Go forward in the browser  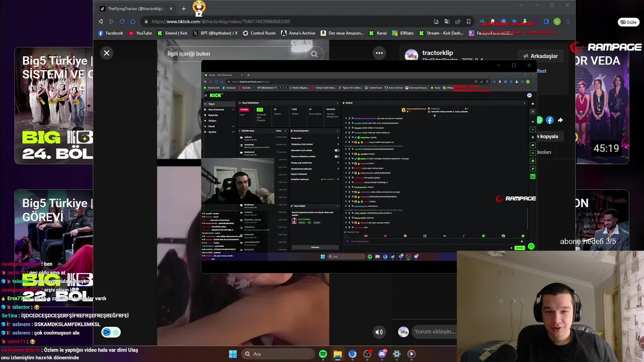[111, 22]
